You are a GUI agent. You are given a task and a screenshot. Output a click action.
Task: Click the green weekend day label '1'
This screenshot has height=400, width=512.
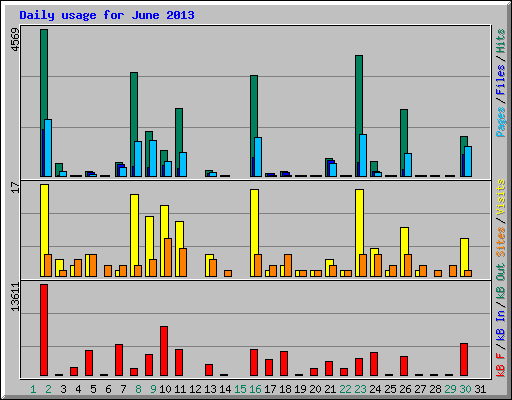click(33, 389)
